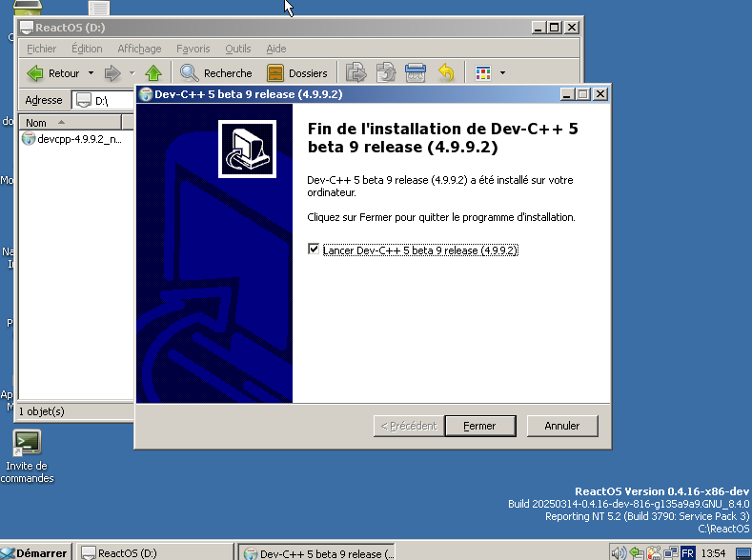Click the yellow Undo arrow icon

click(446, 72)
